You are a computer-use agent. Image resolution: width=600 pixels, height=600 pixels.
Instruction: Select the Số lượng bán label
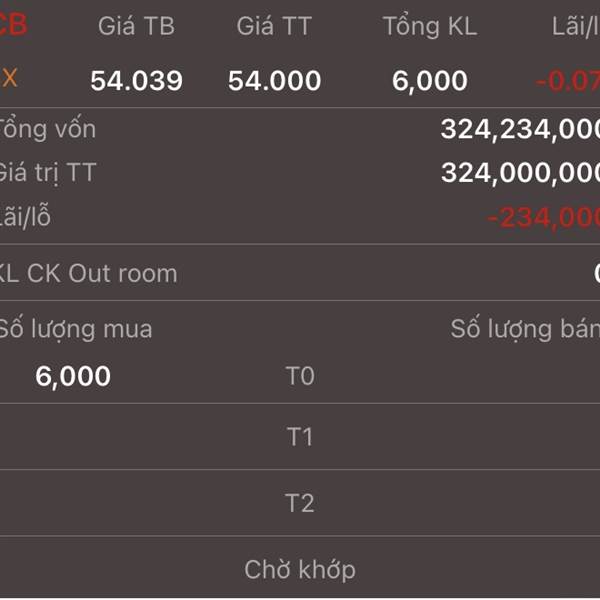(x=525, y=329)
